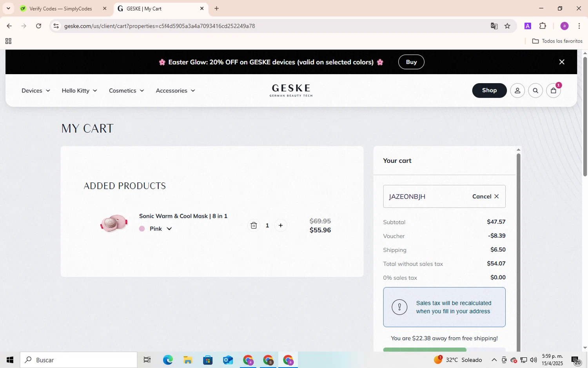Open a new browser tab
This screenshot has height=368, width=588.
click(217, 8)
